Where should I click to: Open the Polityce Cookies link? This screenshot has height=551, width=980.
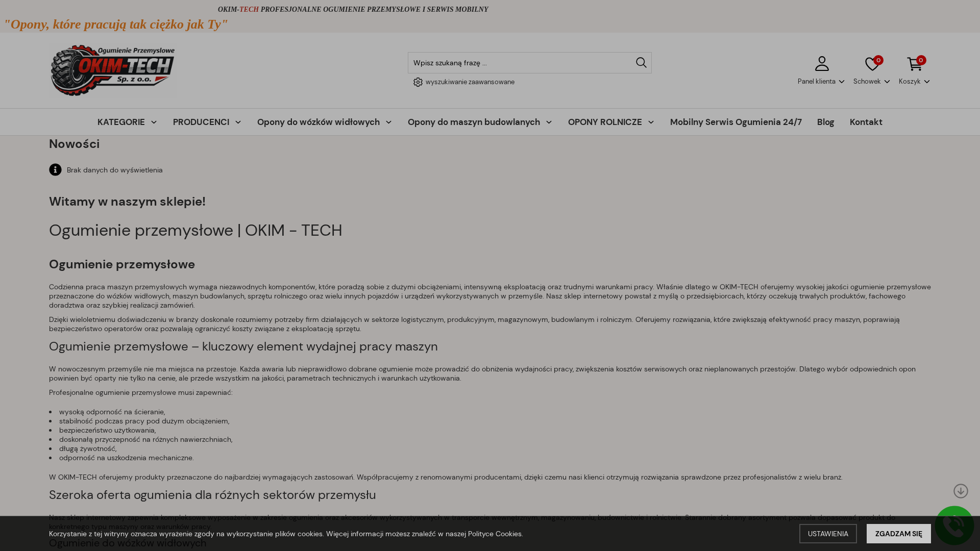coord(495,534)
